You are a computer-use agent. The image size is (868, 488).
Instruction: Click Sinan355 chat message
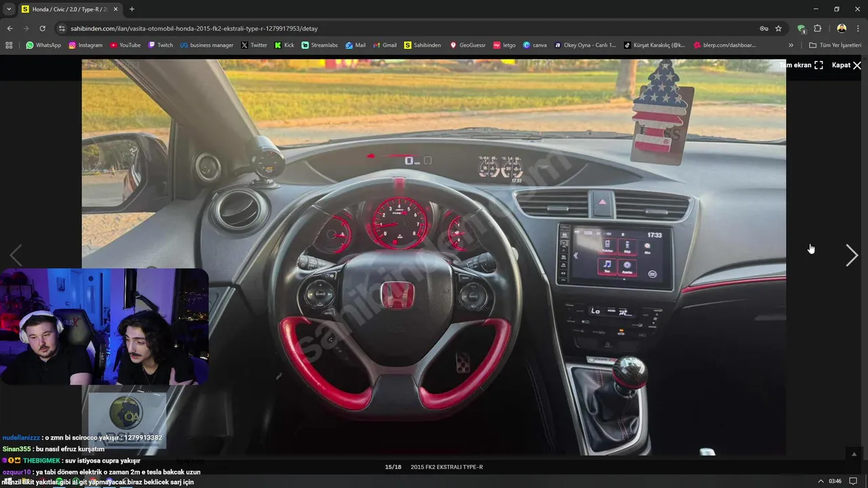54,449
